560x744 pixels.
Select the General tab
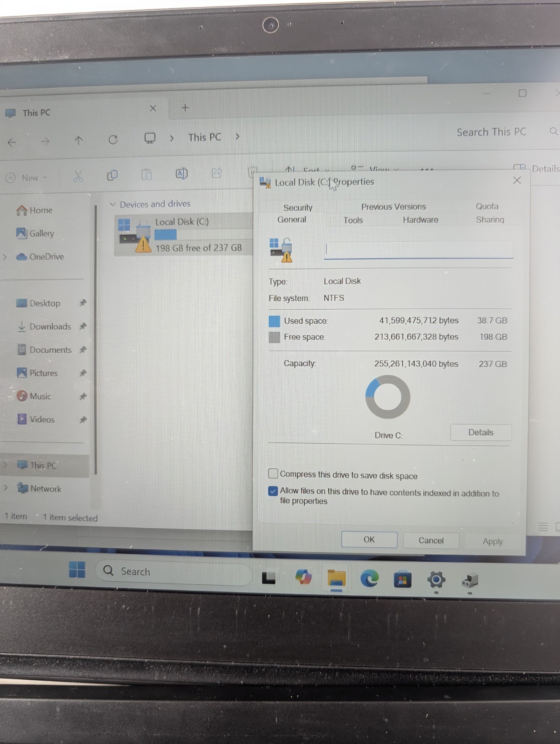click(x=292, y=219)
